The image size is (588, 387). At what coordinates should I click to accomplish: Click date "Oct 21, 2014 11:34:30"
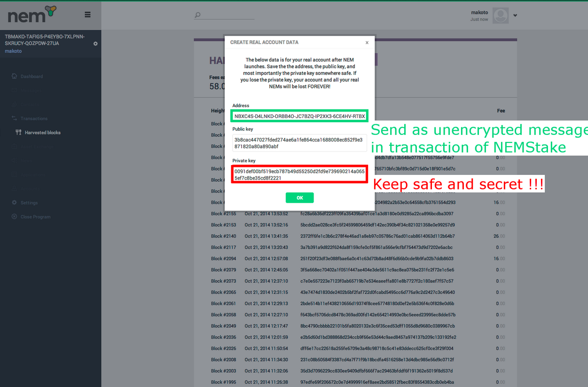pyautogui.click(x=266, y=360)
